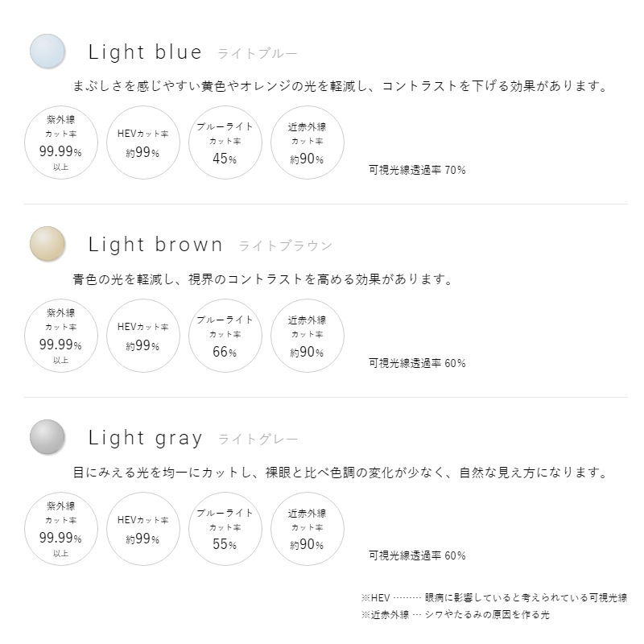Click the blue light cut 45% badge

pos(225,142)
